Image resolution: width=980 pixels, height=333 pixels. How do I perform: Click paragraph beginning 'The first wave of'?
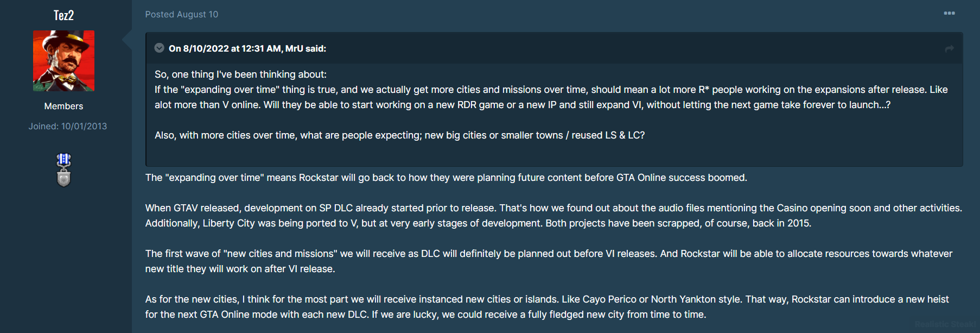click(549, 261)
